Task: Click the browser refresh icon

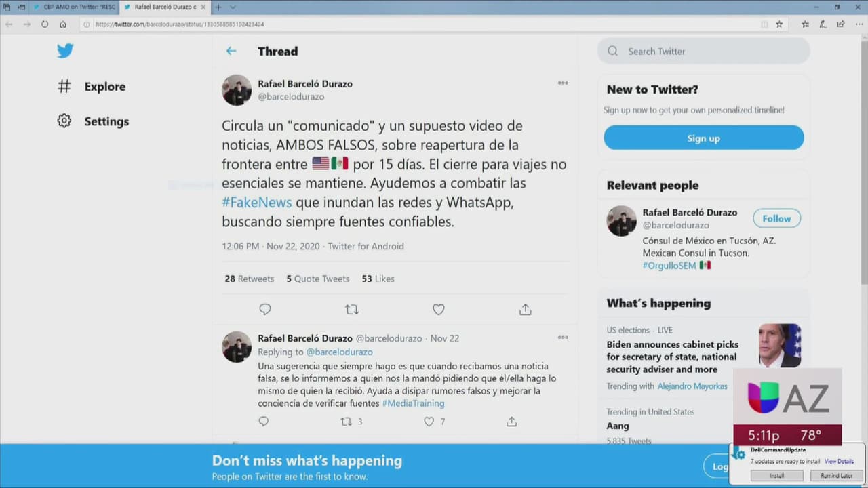Action: 45,24
